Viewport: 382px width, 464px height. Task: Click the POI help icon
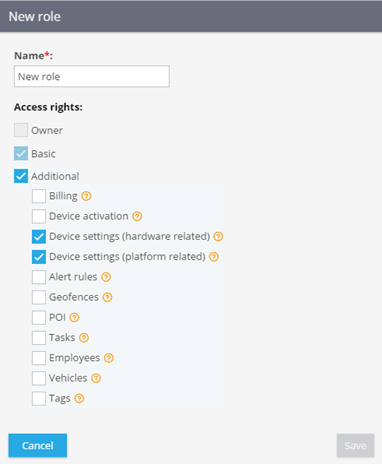click(74, 318)
